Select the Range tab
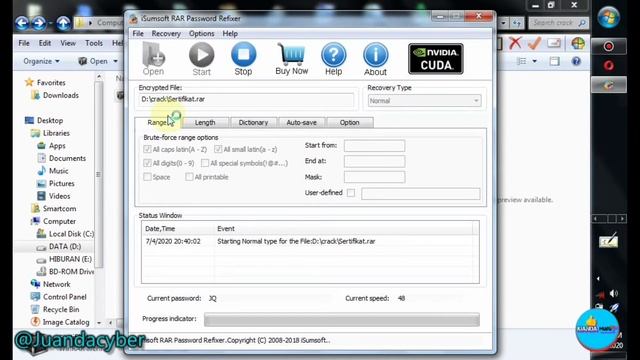The height and width of the screenshot is (360, 640). coord(158,122)
